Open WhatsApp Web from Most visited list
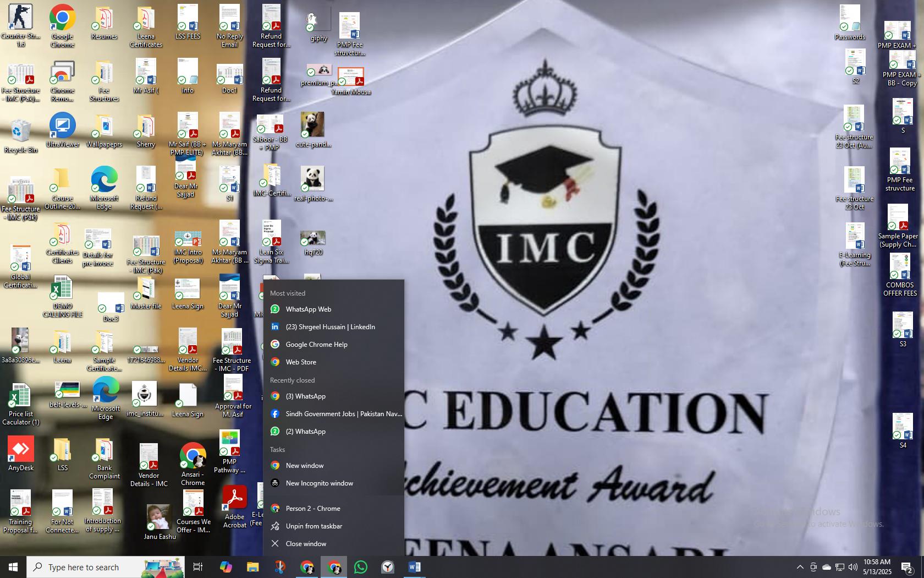924x578 pixels. pos(334,309)
